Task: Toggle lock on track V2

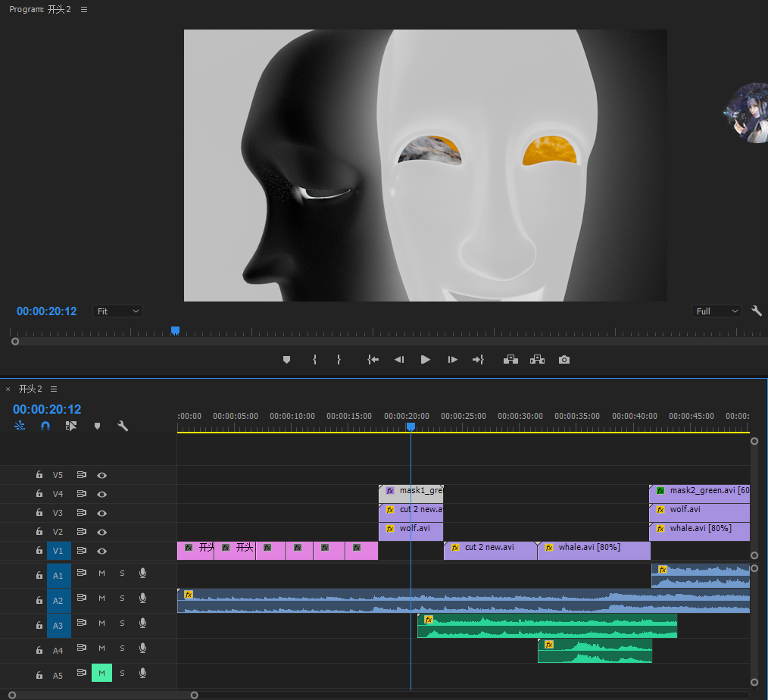Action: [x=39, y=532]
